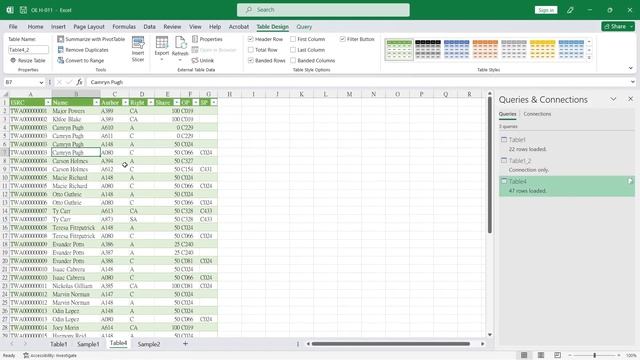Click Resize Table

[27, 60]
